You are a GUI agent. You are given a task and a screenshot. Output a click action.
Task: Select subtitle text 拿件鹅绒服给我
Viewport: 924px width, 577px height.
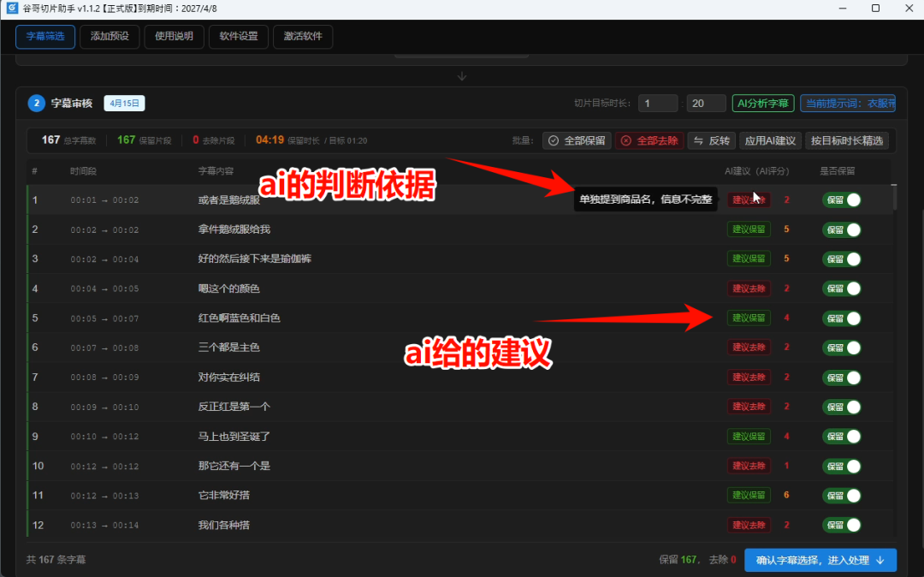pos(234,229)
